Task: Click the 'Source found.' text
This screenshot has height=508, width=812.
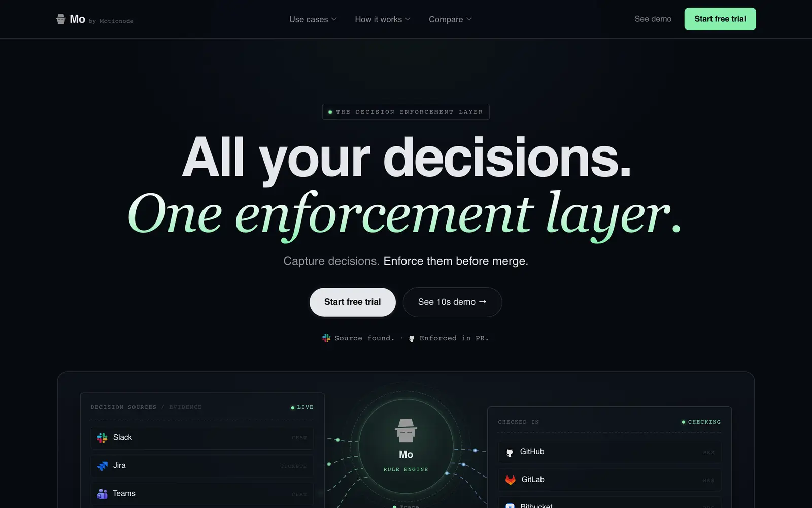Action: pyautogui.click(x=364, y=338)
